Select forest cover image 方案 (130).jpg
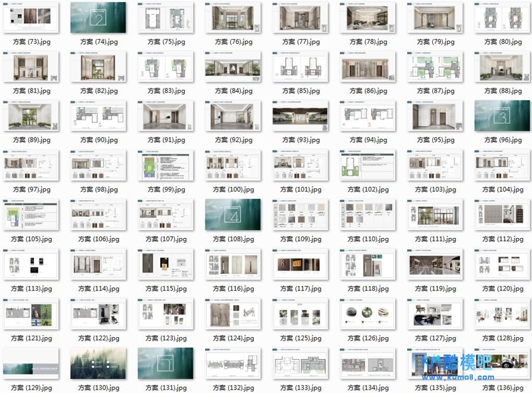The width and height of the screenshot is (532, 393). pyautogui.click(x=98, y=363)
